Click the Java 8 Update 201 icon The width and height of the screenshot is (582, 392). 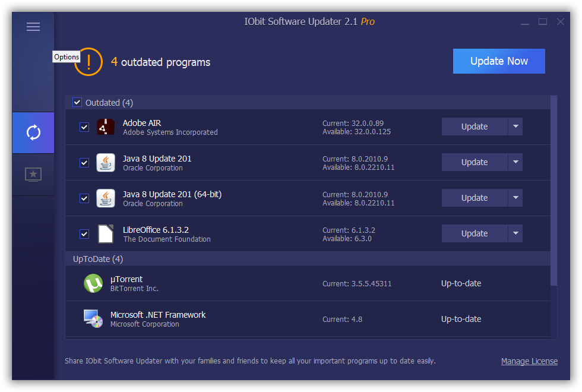(106, 163)
